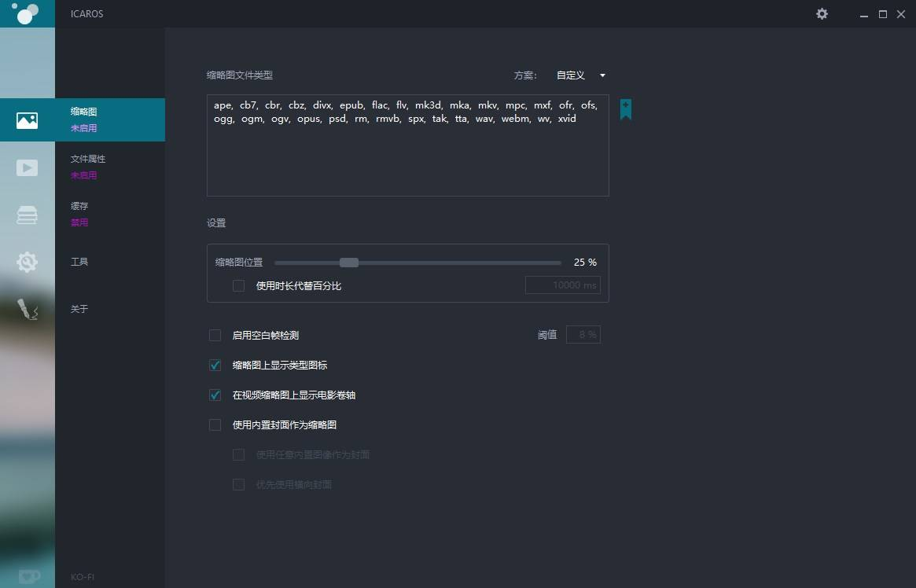Open the tools gear icon in sidebar
The image size is (916, 588).
click(27, 262)
